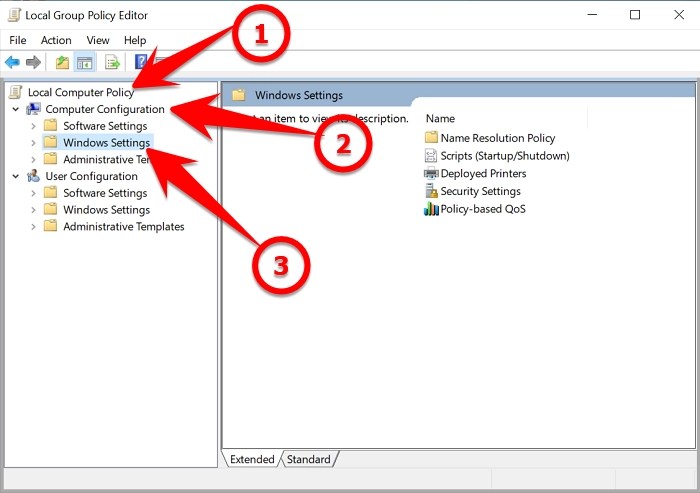Expand Software Settings under Computer Configuration
Viewport: 700px width, 493px height.
(33, 126)
